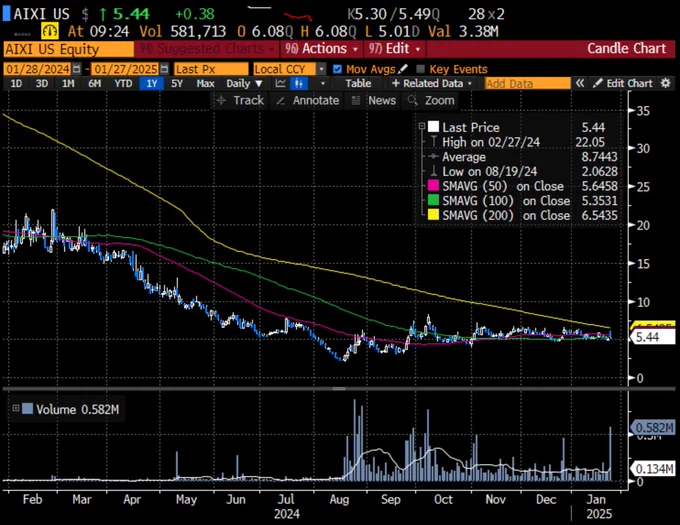Image resolution: width=680 pixels, height=525 pixels.
Task: Click the green SMAVG (100) color swatch
Action: [x=433, y=200]
